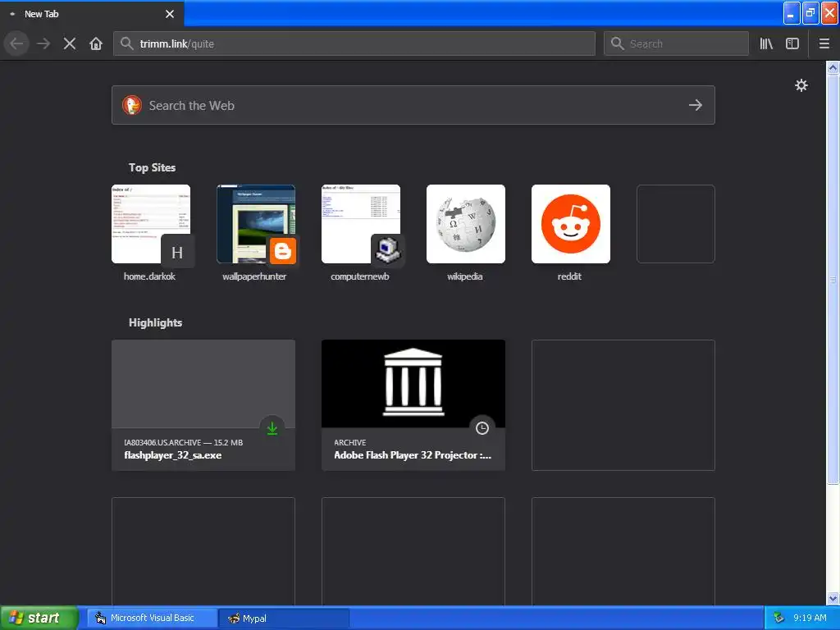Click the Highlights section heading

[155, 322]
